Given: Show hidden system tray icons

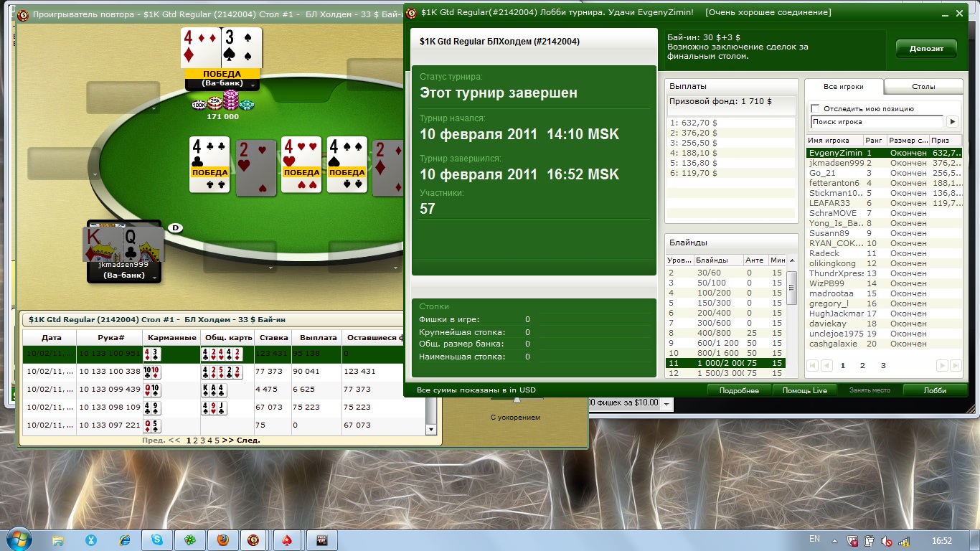Looking at the screenshot, I should coord(834,540).
